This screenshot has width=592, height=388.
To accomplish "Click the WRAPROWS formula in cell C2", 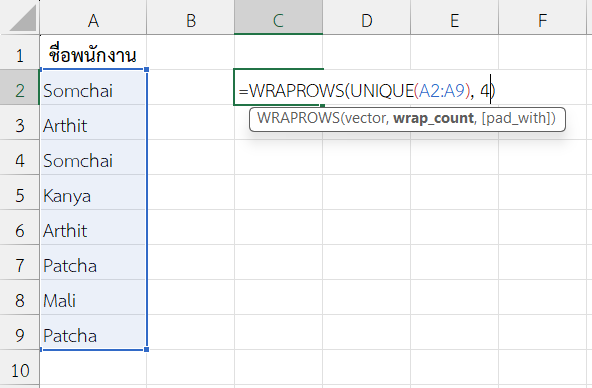I will tap(367, 91).
